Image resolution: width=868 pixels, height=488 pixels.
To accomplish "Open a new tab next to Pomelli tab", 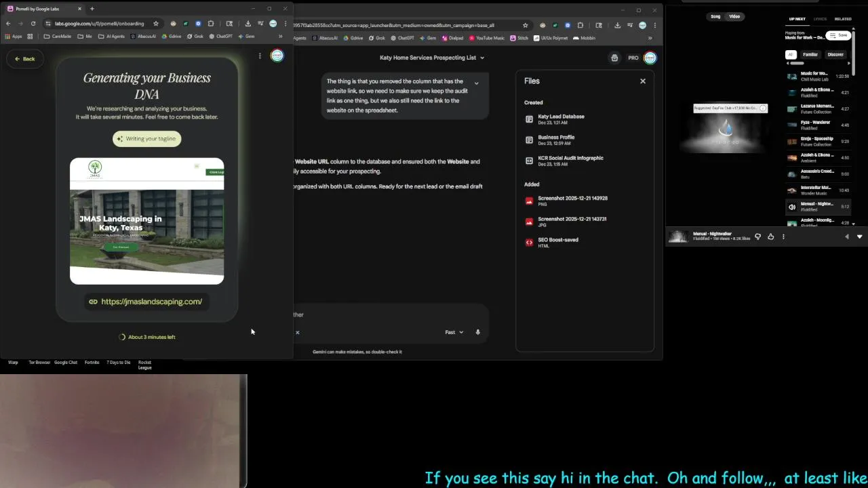I will [x=92, y=9].
